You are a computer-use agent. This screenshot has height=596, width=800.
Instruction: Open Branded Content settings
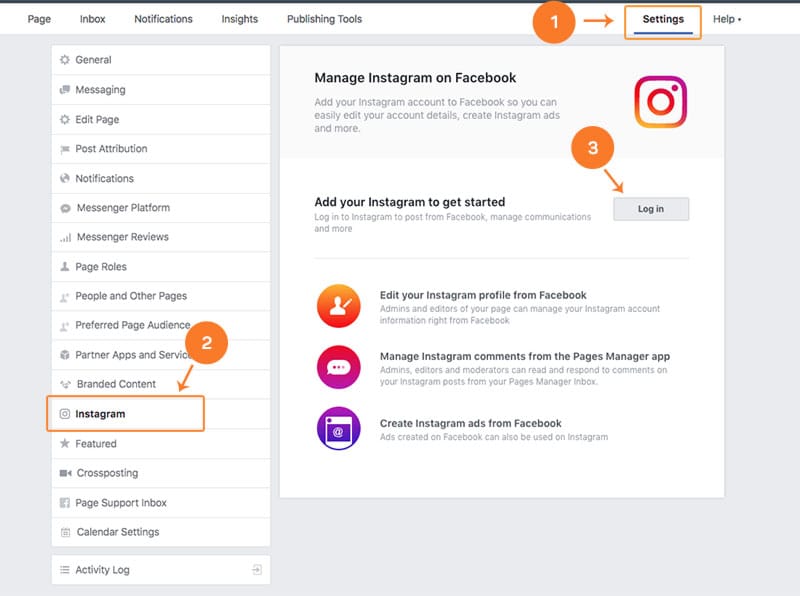tap(161, 384)
